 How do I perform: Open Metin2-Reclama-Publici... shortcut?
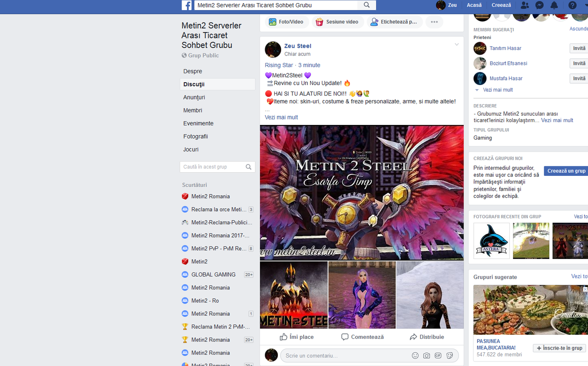217,222
